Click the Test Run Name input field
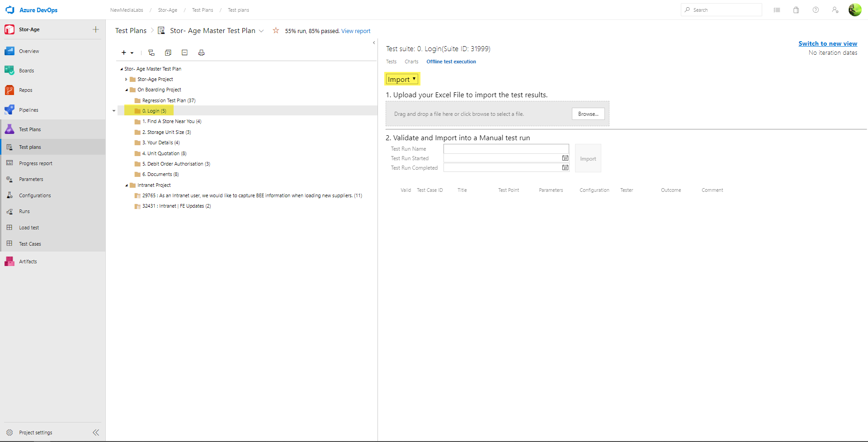The height and width of the screenshot is (442, 868). [506, 148]
